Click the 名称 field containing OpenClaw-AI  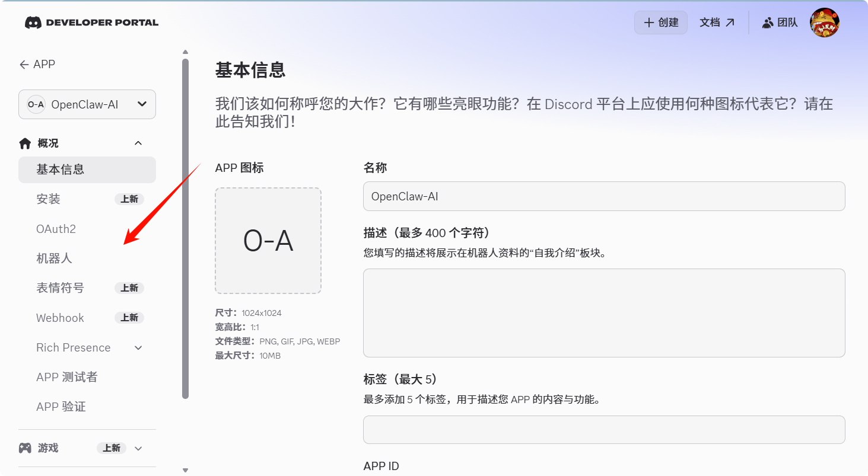[604, 196]
